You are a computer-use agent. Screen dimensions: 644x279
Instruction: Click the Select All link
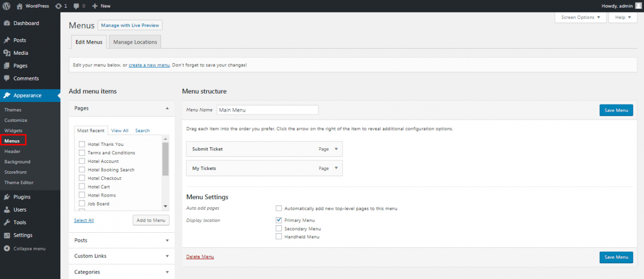click(84, 220)
